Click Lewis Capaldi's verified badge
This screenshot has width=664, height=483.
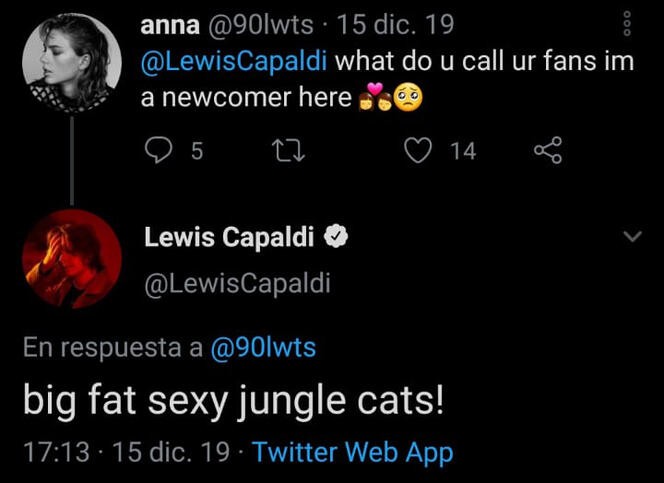[x=338, y=238]
